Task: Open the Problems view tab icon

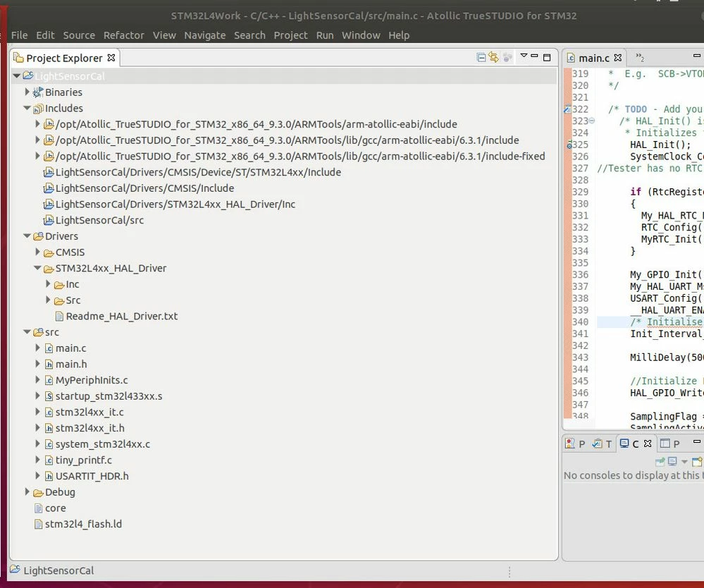Action: coord(570,443)
